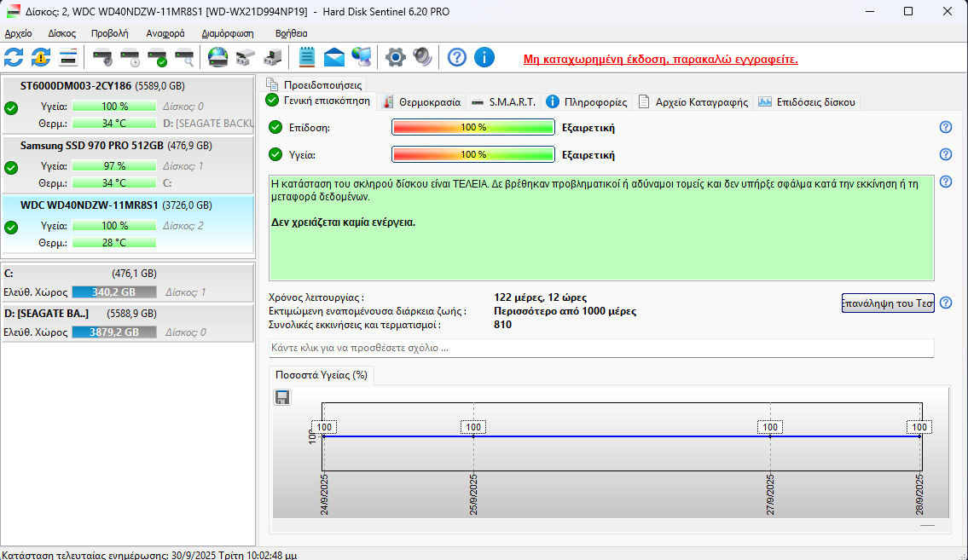
Task: Click the unregistered version registration link
Action: tap(660, 59)
